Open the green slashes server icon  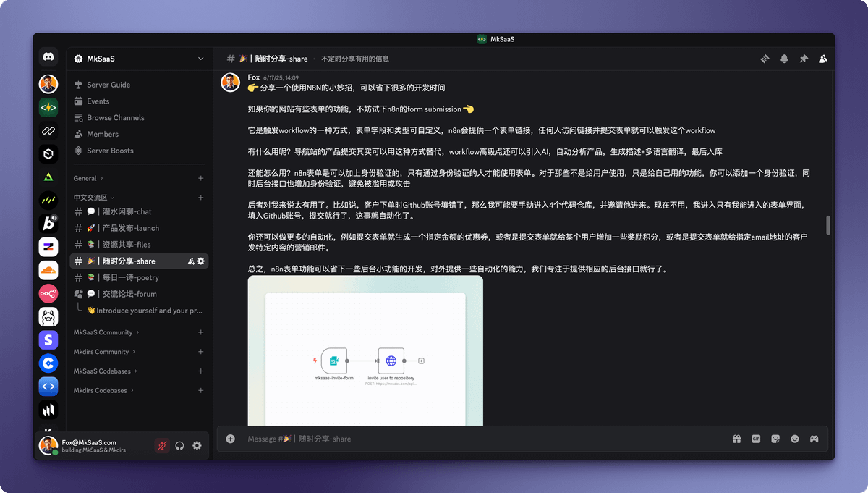click(x=48, y=201)
